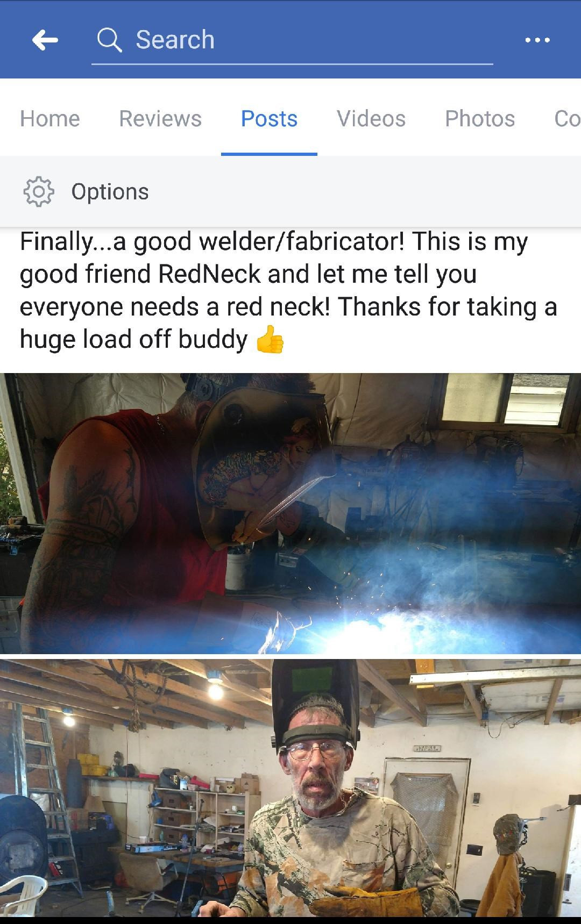Click the Options gear icon
The width and height of the screenshot is (581, 924).
39,191
